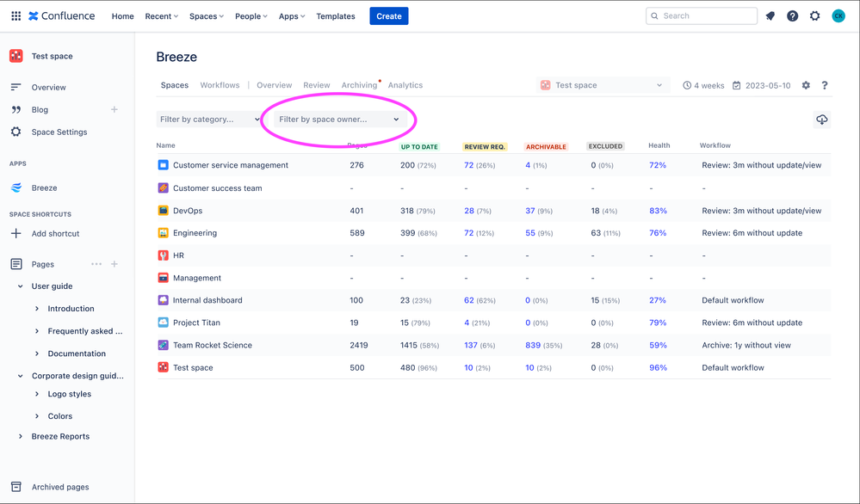860x504 pixels.
Task: Switch to the Workflows tab
Action: point(220,85)
